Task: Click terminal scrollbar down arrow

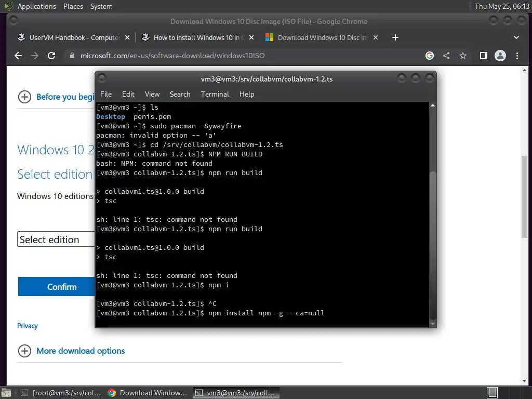Action: 433,324
